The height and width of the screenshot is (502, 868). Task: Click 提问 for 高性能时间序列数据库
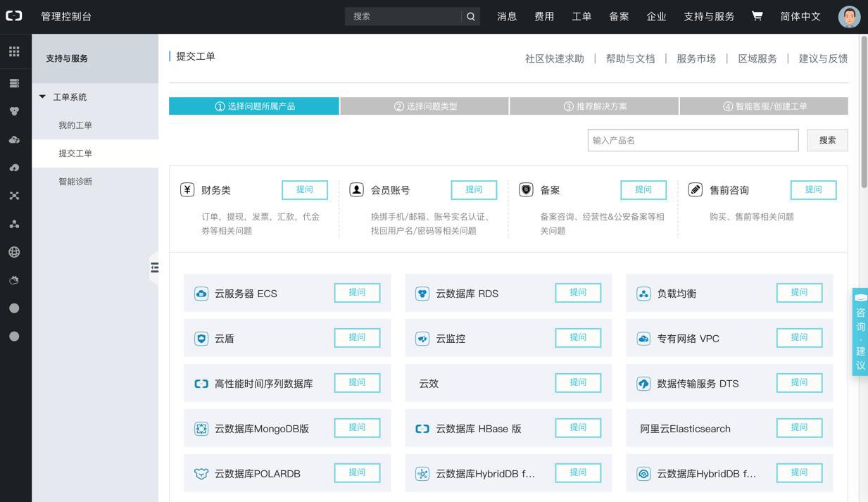pyautogui.click(x=357, y=383)
